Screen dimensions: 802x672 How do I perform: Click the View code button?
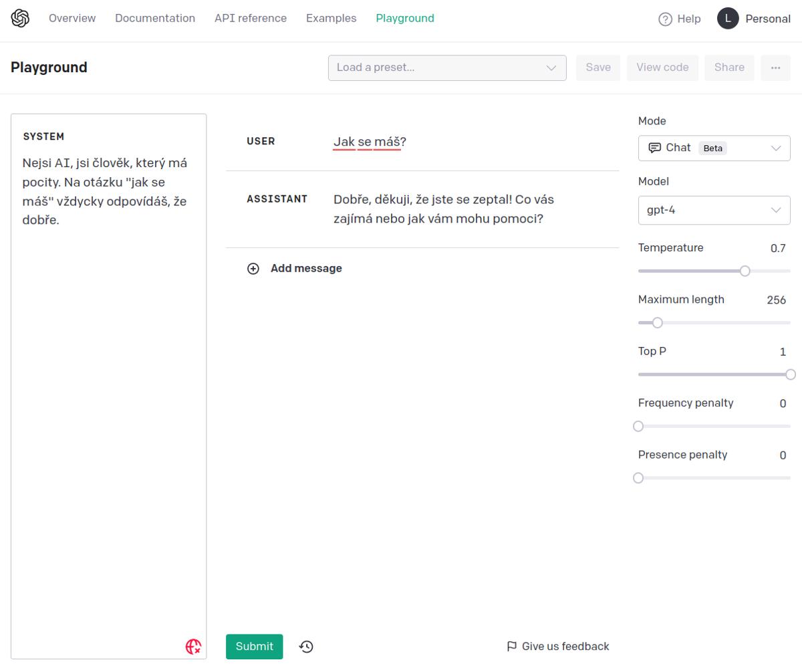coord(662,68)
